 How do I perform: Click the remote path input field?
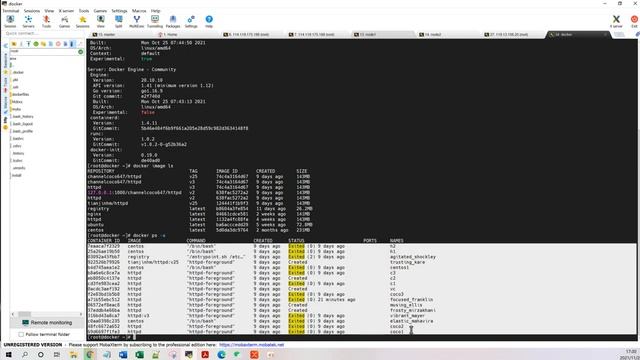[x=43, y=51]
